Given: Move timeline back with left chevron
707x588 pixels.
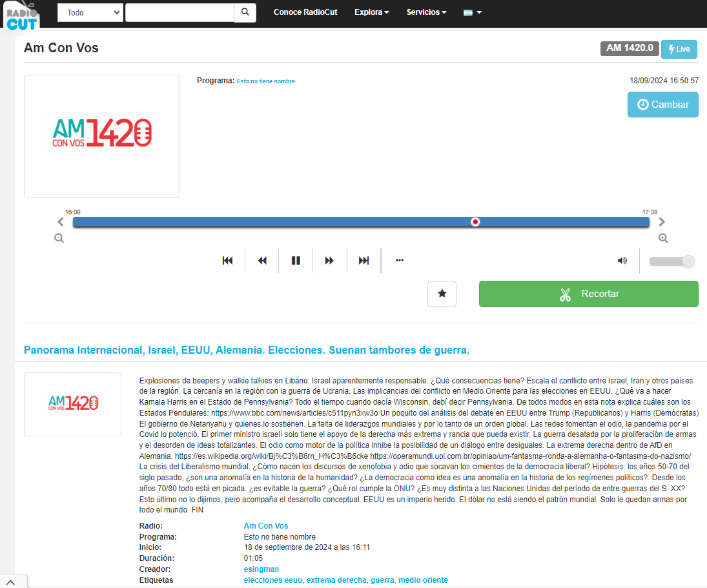Looking at the screenshot, I should pos(61,222).
